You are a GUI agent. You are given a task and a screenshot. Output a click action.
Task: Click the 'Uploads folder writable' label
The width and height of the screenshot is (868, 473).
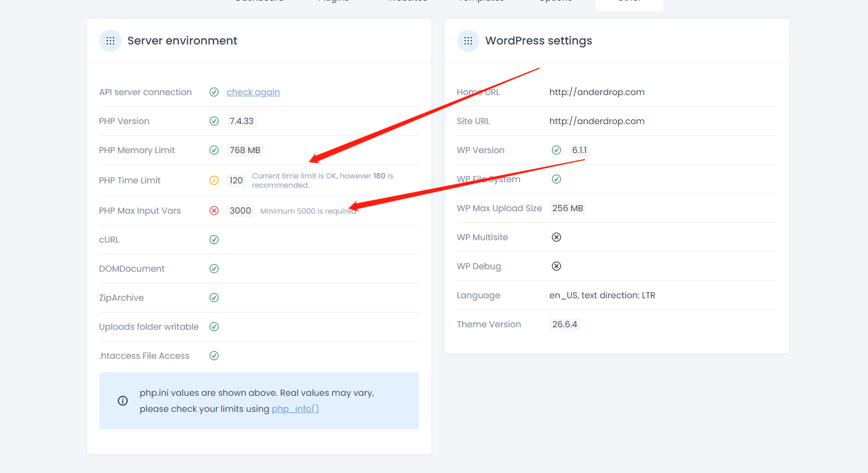coord(149,327)
